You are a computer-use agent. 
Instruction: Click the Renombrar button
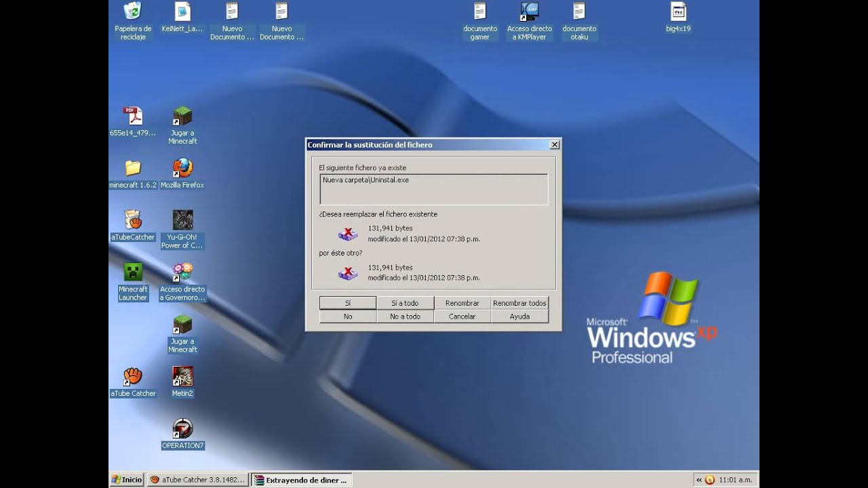coord(462,303)
